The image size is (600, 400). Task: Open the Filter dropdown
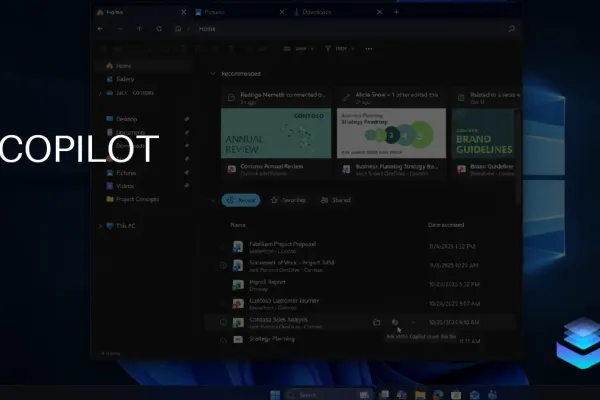coord(339,49)
